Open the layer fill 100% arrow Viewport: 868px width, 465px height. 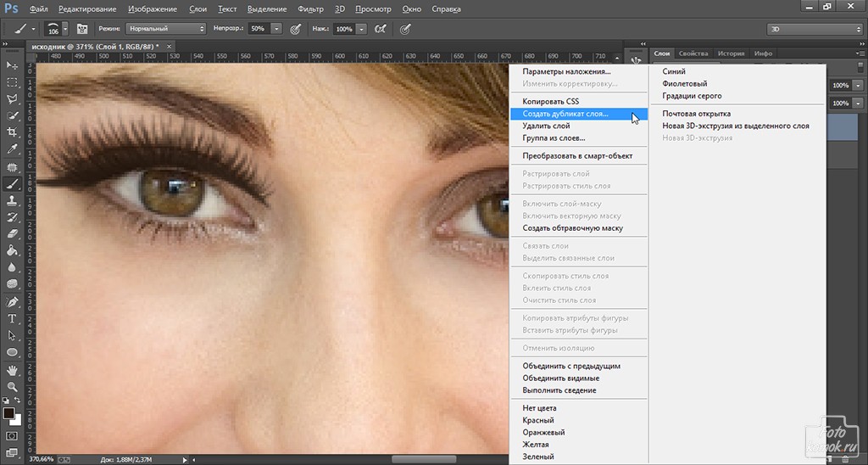click(x=858, y=103)
